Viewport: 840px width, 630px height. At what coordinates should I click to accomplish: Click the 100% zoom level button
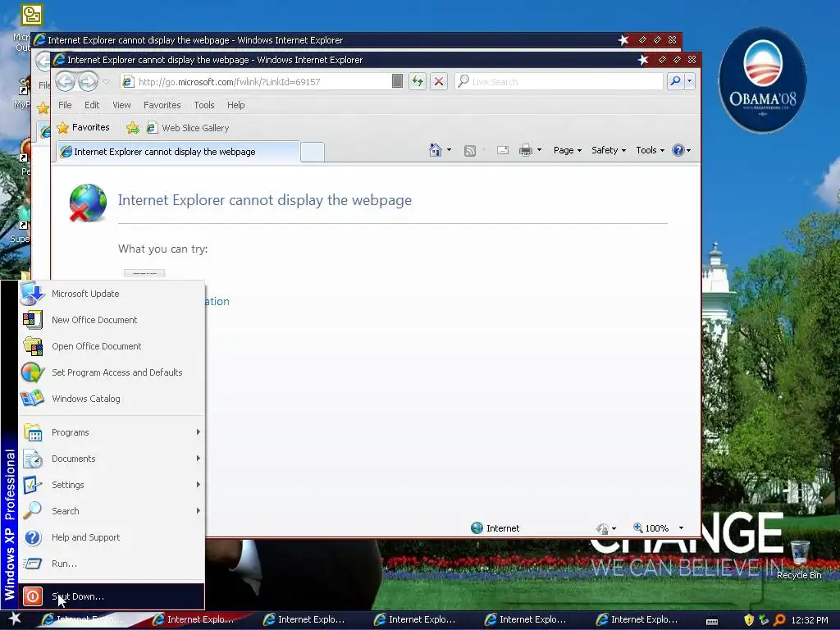(651, 528)
